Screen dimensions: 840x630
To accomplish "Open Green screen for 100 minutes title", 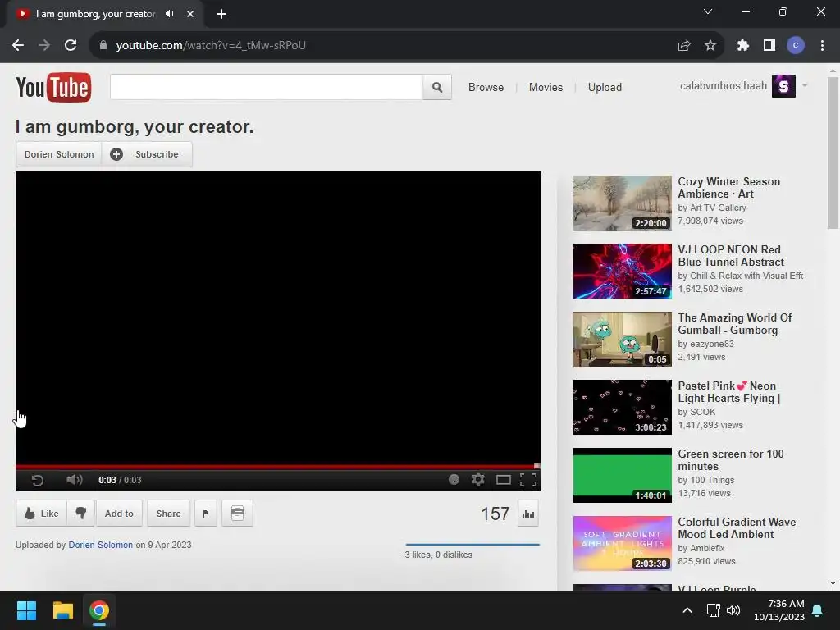I will pyautogui.click(x=731, y=460).
